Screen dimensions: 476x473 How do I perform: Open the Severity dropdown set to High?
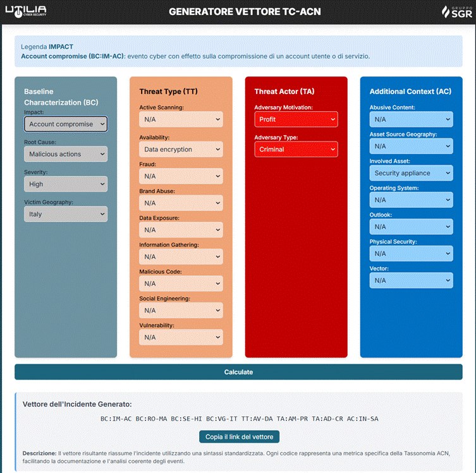tap(66, 184)
